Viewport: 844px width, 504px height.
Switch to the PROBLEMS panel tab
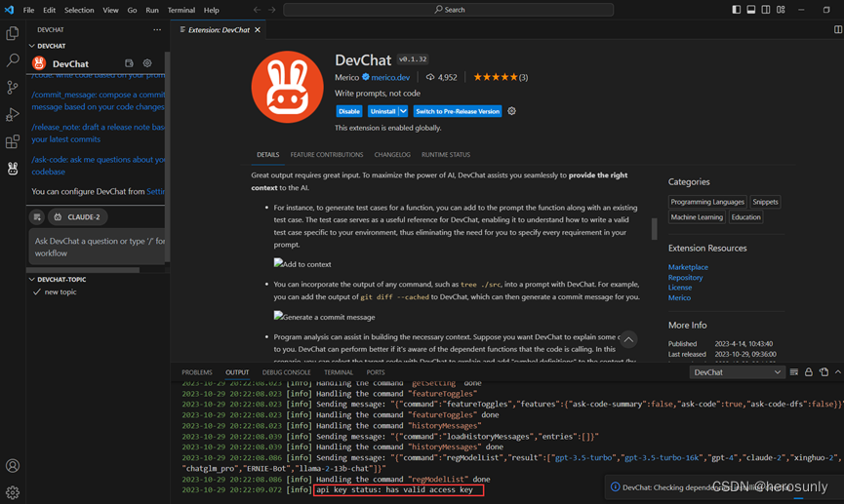coord(197,372)
